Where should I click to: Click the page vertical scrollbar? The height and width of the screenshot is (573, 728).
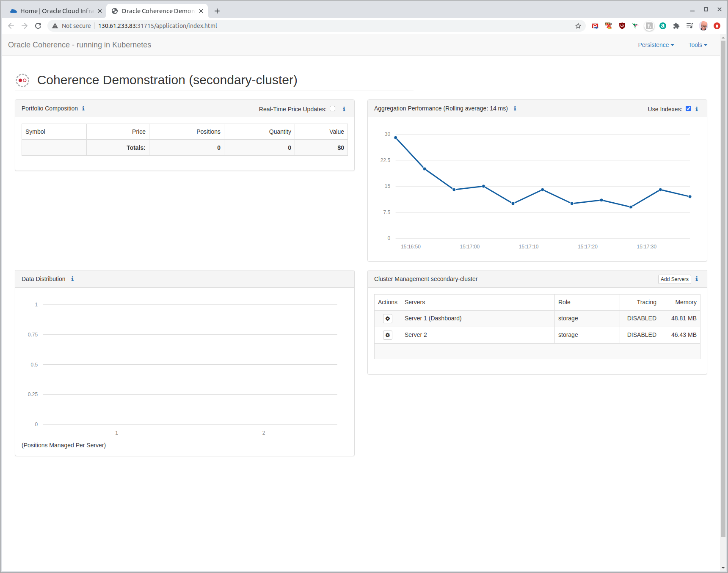click(723, 288)
